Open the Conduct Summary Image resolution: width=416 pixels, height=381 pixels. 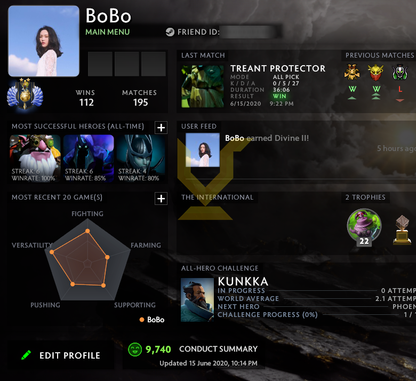[x=218, y=349]
